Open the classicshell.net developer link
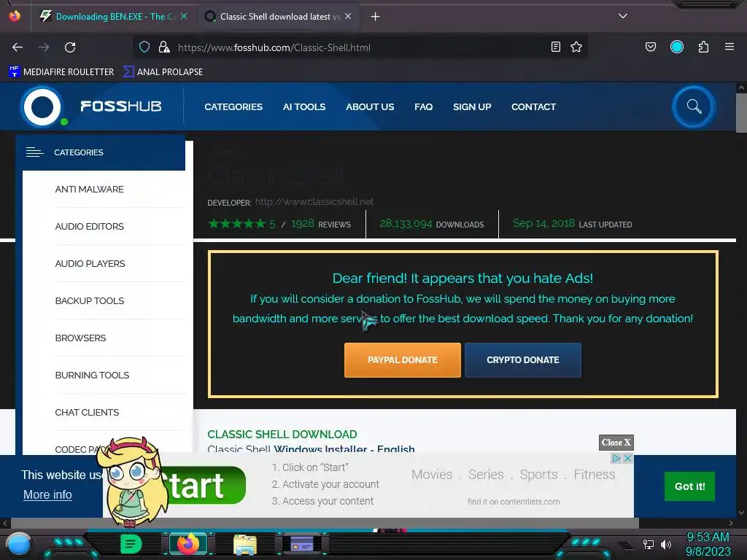This screenshot has width=747, height=560. pyautogui.click(x=314, y=201)
